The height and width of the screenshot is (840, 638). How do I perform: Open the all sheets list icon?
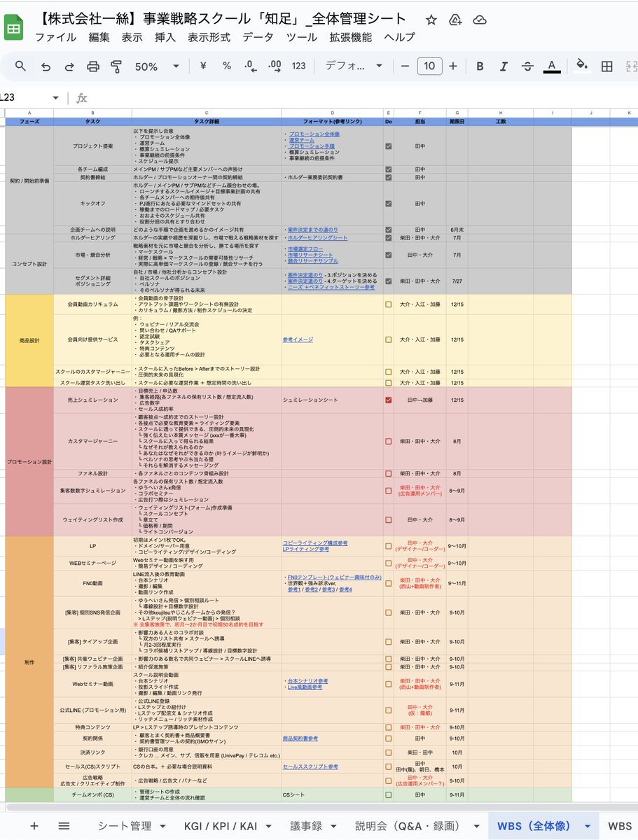[64, 825]
